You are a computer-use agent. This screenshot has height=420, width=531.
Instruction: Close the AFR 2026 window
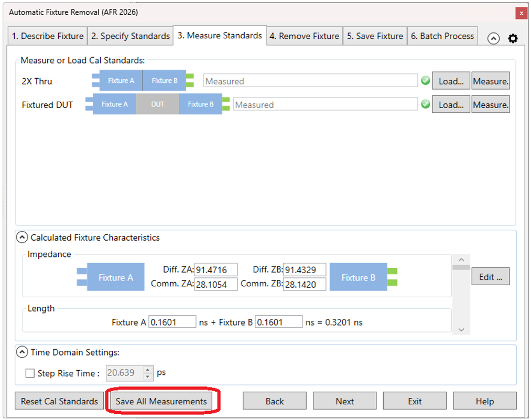[521, 13]
